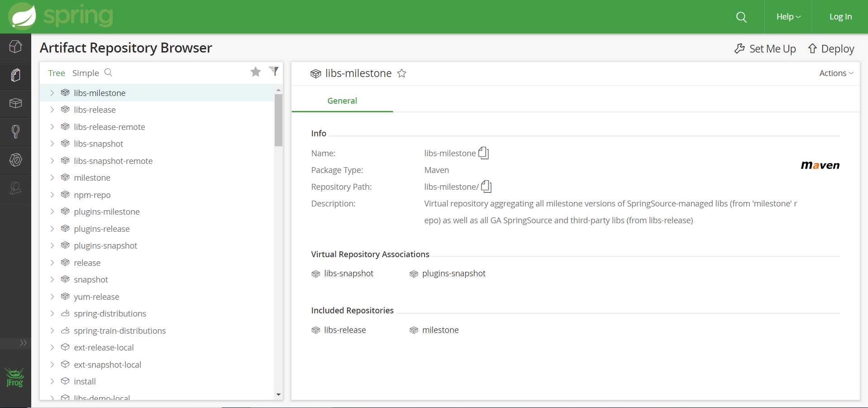Screen dimensions: 868x408
Task: Click the npm-repo repository icon
Action: [x=65, y=195]
